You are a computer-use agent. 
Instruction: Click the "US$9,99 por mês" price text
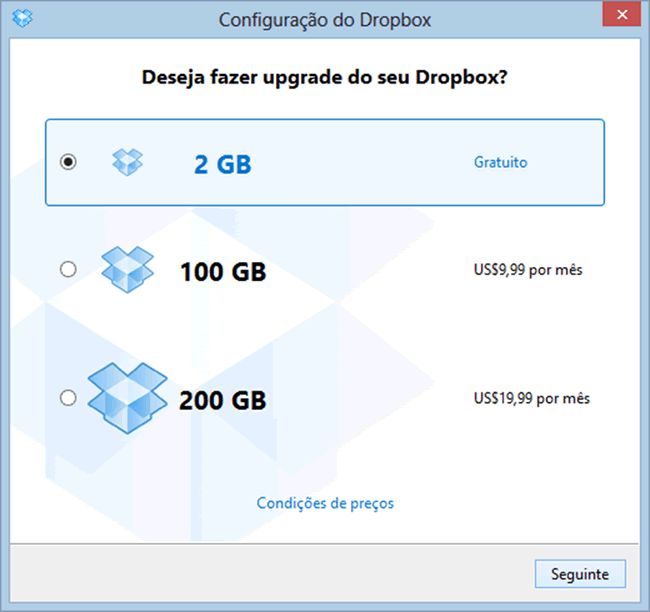[x=528, y=270]
